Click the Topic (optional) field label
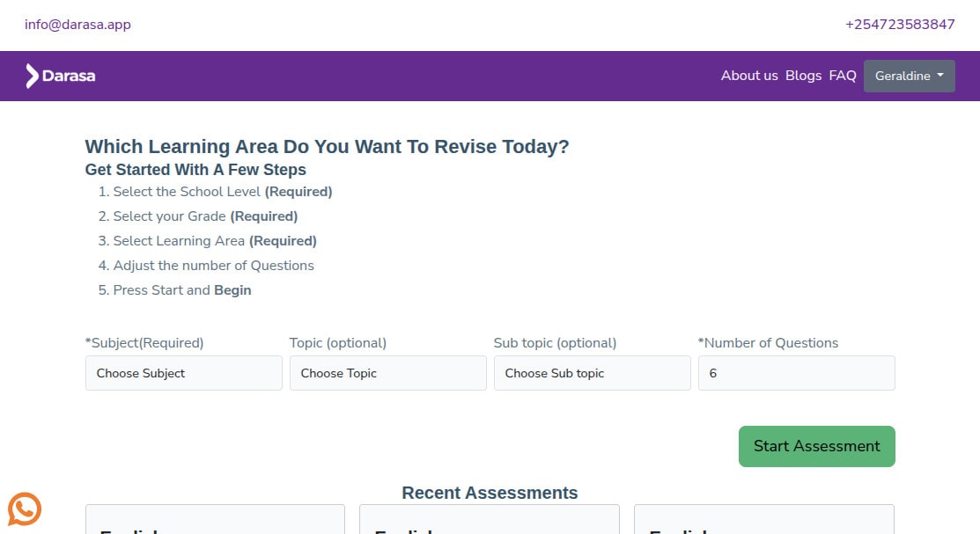The width and height of the screenshot is (980, 534). point(338,343)
